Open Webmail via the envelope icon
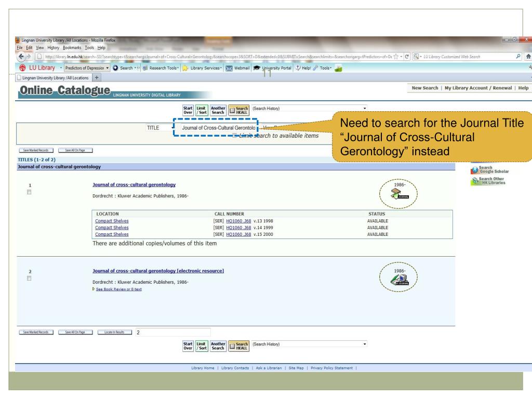 coord(229,68)
